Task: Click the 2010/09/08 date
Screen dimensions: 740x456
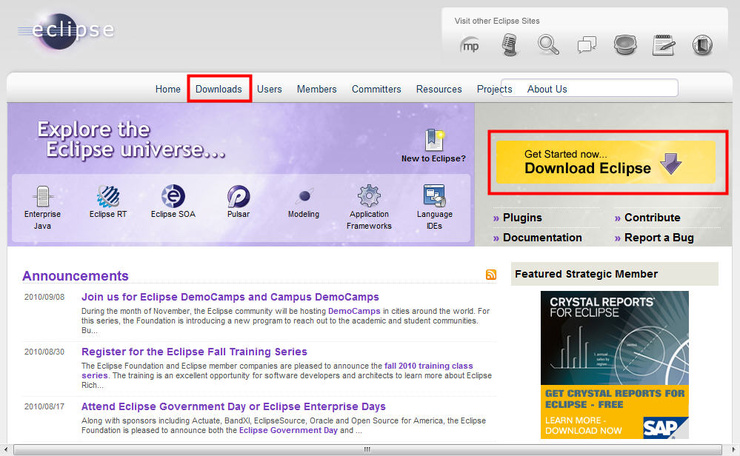Action: coord(44,297)
